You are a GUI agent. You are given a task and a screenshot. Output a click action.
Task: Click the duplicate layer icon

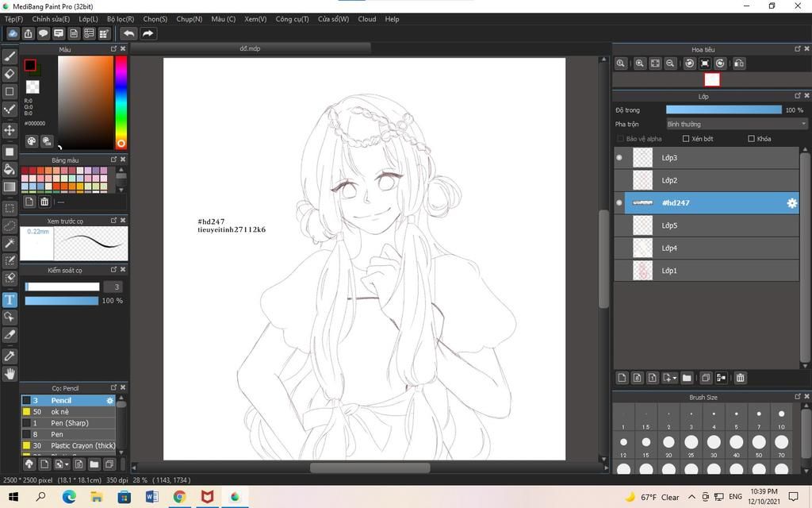705,378
